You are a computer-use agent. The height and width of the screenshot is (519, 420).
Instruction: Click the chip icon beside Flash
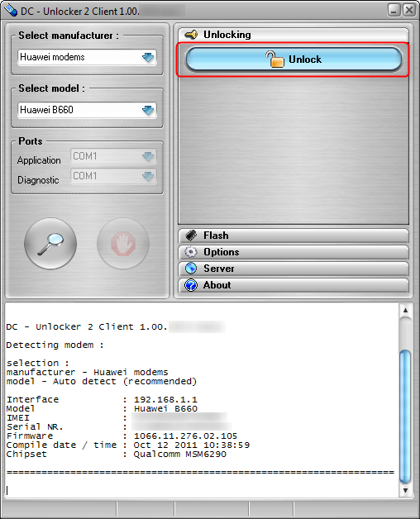click(x=191, y=236)
